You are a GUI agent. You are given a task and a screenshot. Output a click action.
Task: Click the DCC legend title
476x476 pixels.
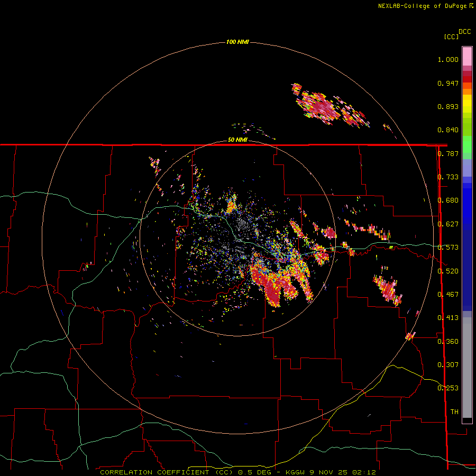coord(464,32)
